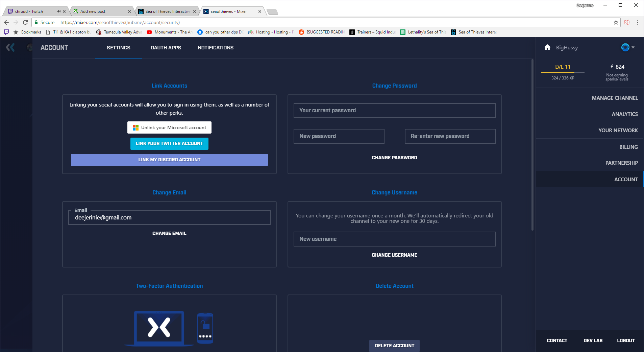The image size is (644, 352).
Task: Click Delete Account
Action: 394,346
